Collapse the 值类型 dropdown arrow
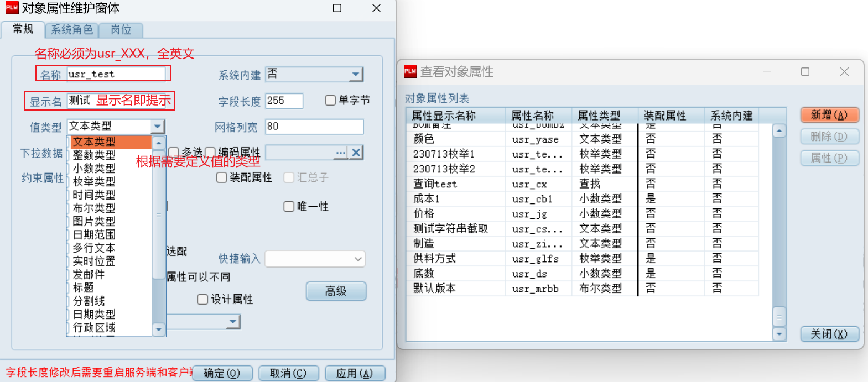Image resolution: width=868 pixels, height=382 pixels. tap(158, 127)
